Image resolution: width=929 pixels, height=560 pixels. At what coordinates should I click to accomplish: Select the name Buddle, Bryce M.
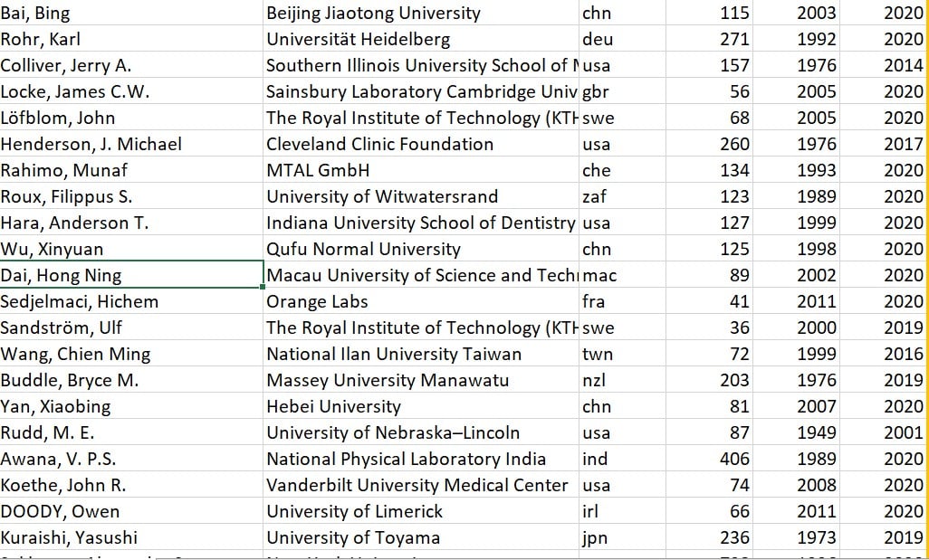coord(131,379)
